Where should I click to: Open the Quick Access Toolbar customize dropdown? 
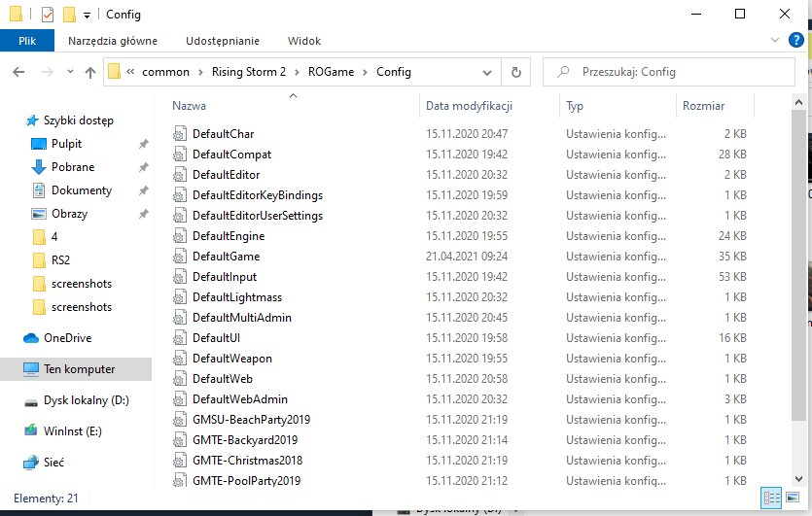pyautogui.click(x=87, y=16)
